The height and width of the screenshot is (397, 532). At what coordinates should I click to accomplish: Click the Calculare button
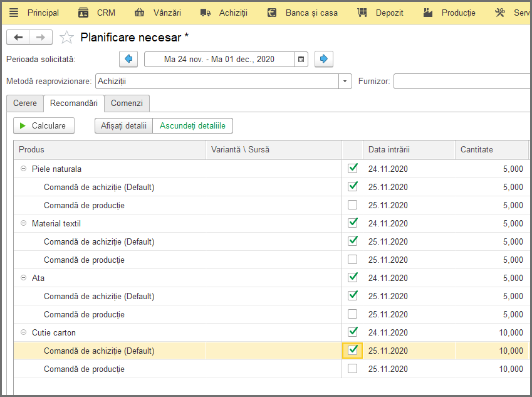[44, 125]
